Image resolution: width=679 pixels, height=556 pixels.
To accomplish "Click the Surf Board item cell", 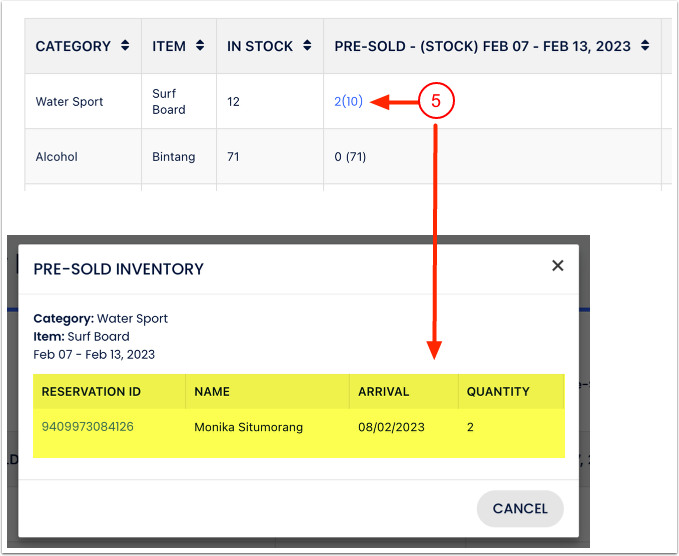I will pyautogui.click(x=168, y=102).
